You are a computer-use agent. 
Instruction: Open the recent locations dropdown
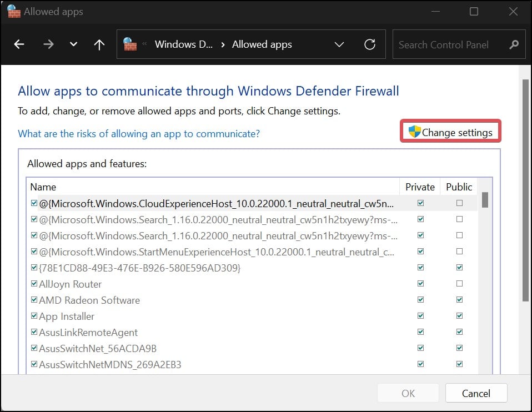pos(73,44)
